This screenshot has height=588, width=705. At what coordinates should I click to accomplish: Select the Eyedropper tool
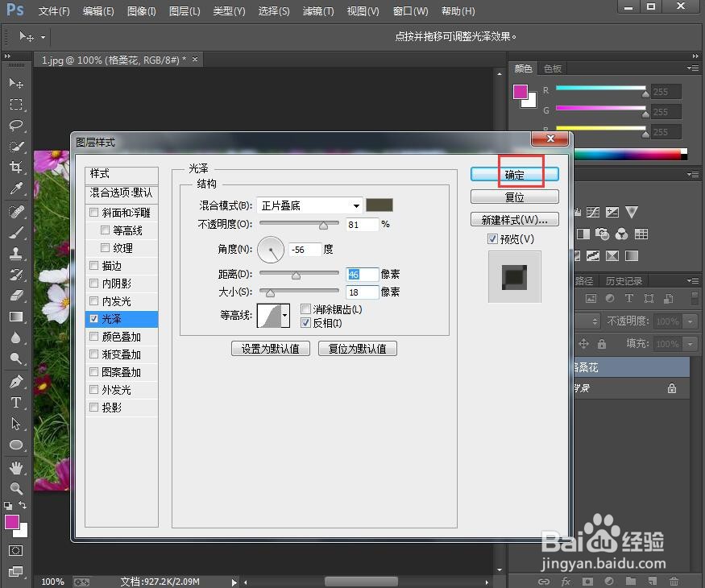pyautogui.click(x=16, y=188)
